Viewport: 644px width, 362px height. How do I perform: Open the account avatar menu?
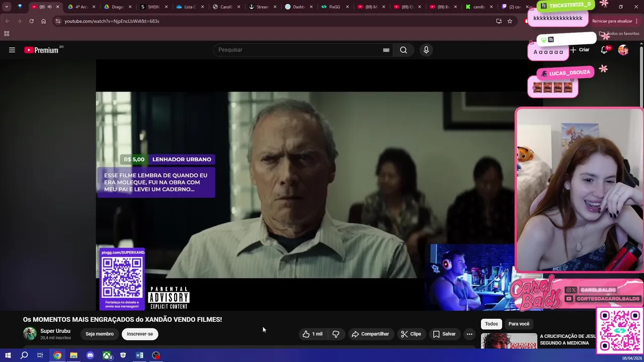click(623, 50)
